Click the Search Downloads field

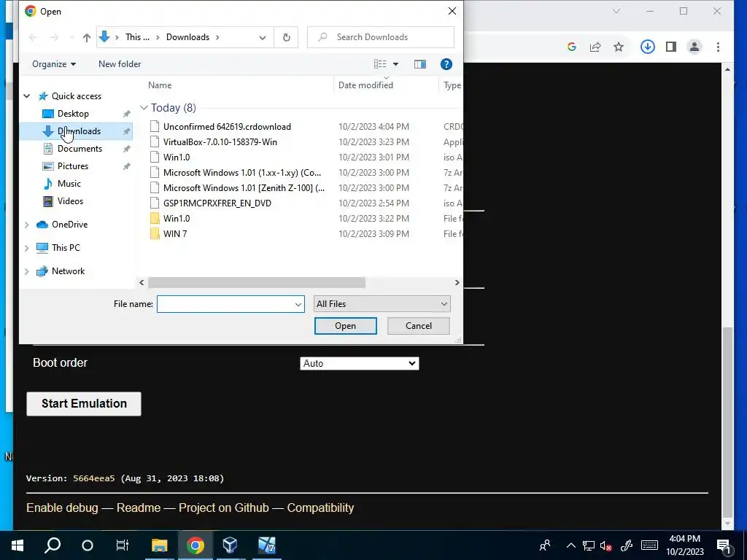pos(381,37)
